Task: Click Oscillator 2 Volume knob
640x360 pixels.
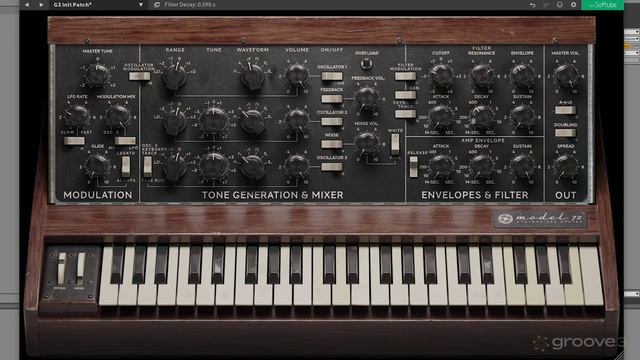Action: tap(297, 120)
